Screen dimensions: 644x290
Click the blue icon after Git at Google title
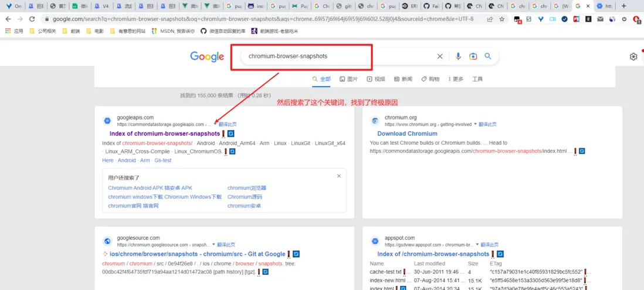coord(296,254)
